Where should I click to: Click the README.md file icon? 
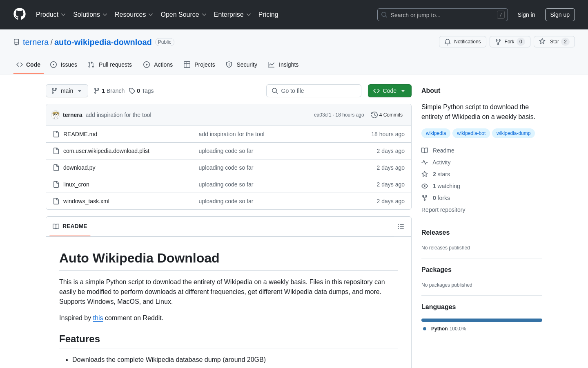[56, 134]
